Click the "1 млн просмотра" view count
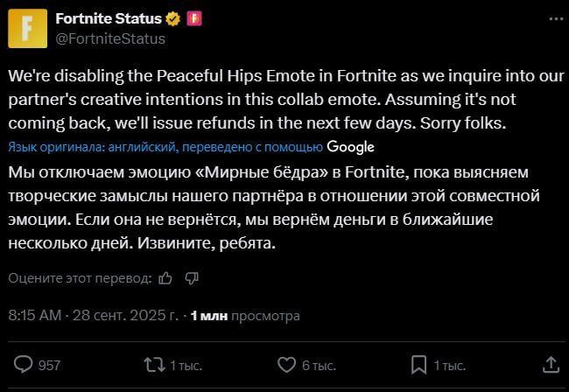 244,315
